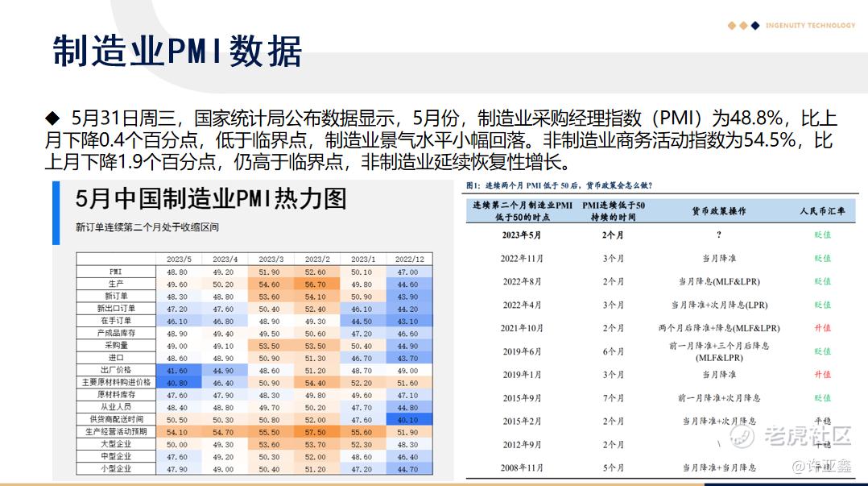The height and width of the screenshot is (486, 868).
Task: Click the 当月降息(MLF&LPR) policy cell
Action: [719, 281]
